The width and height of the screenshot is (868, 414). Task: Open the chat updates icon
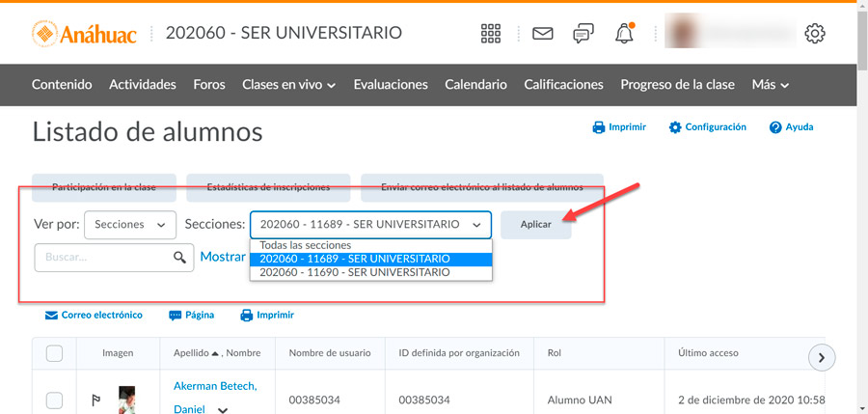point(583,34)
